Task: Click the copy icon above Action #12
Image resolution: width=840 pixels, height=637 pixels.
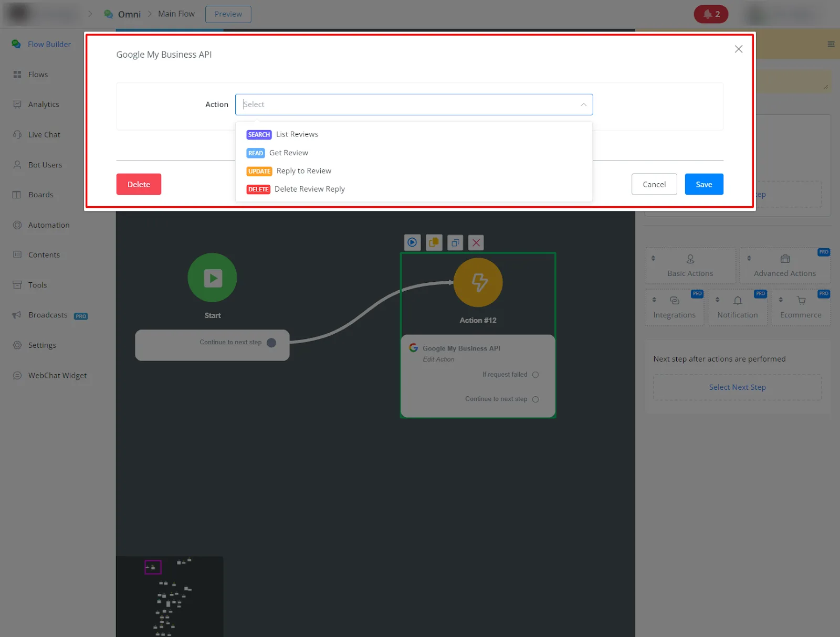Action: point(434,242)
